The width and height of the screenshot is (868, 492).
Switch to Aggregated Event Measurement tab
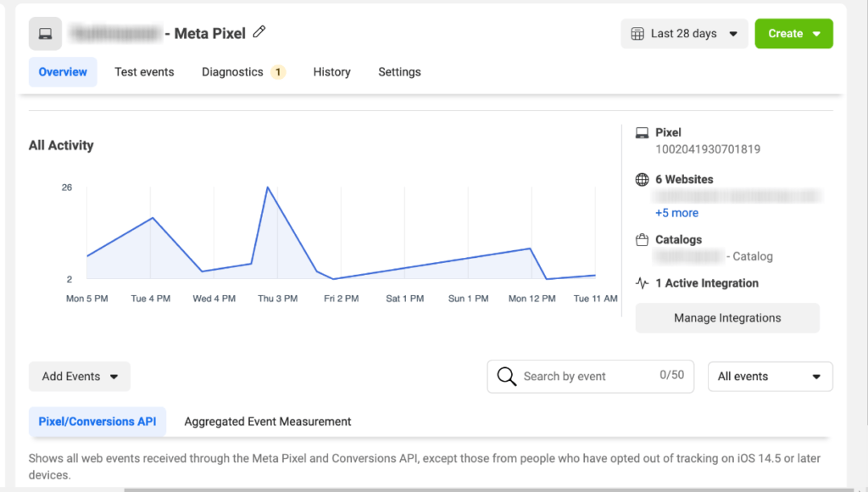point(268,422)
